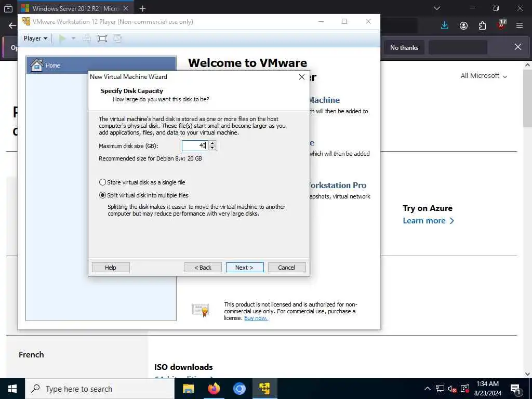Select the Home item in VMware library
Viewport: 532px width, 399px height.
click(101, 65)
